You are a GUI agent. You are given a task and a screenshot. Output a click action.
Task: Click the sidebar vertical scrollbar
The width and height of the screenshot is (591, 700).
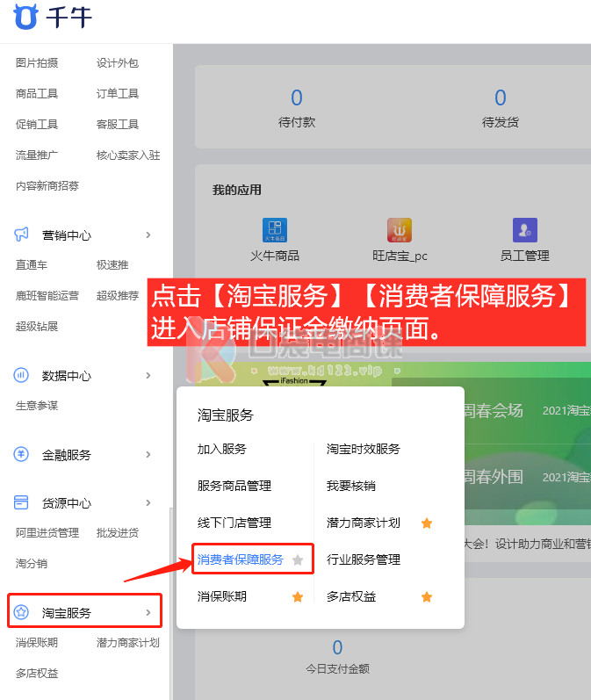click(x=170, y=603)
